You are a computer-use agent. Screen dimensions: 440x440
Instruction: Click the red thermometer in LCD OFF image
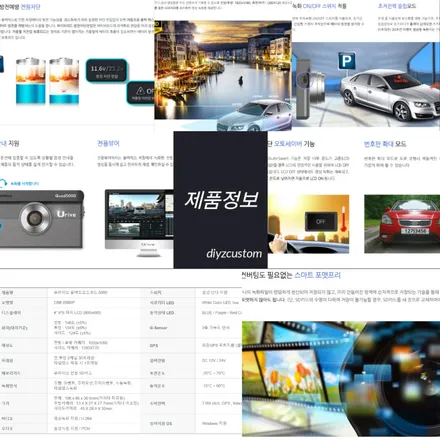[x=343, y=218]
